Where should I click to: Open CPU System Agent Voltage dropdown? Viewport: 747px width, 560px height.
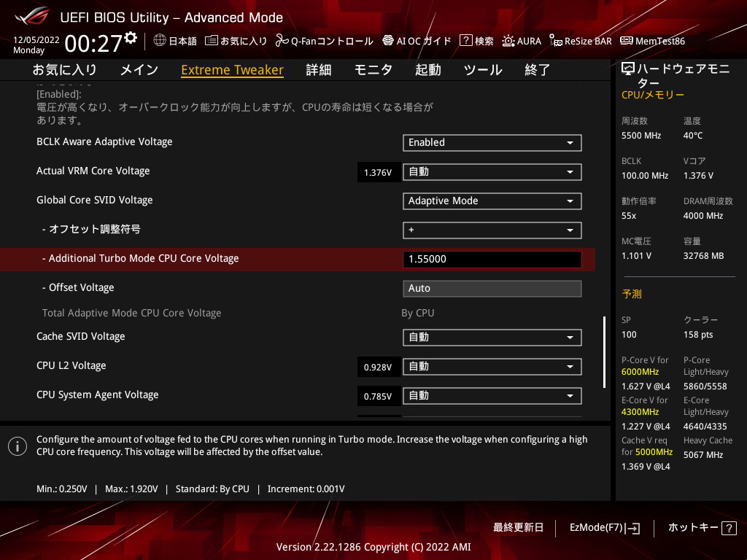pos(492,396)
